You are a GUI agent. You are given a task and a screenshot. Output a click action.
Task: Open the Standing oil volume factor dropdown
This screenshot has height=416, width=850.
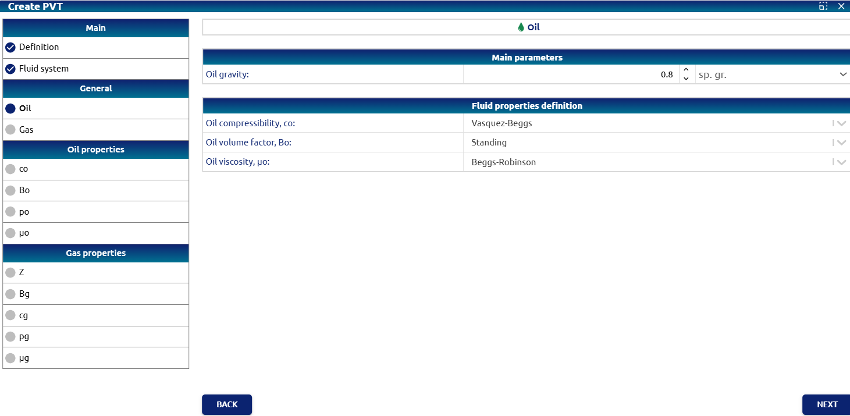coord(840,143)
